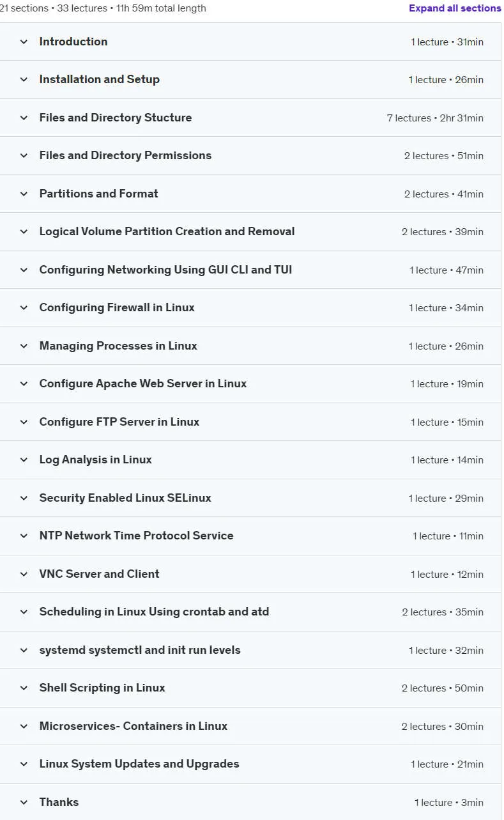Open Files and Directory Stucture chevron

[x=24, y=118]
